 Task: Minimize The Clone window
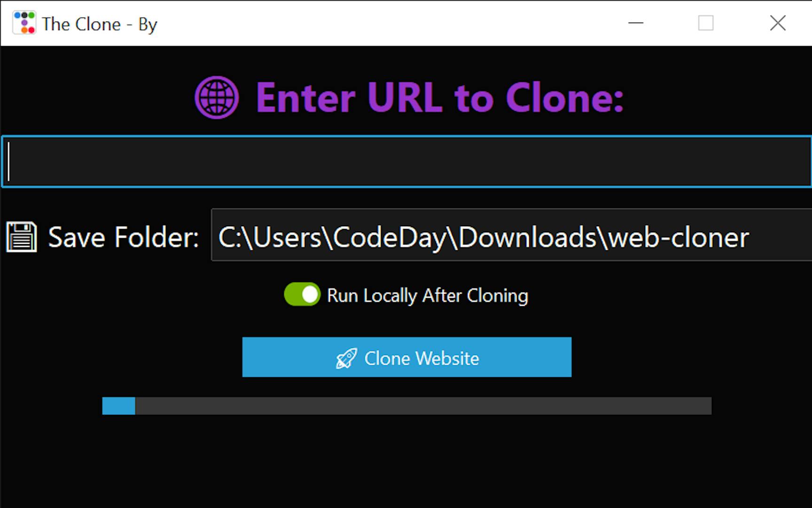click(x=635, y=23)
